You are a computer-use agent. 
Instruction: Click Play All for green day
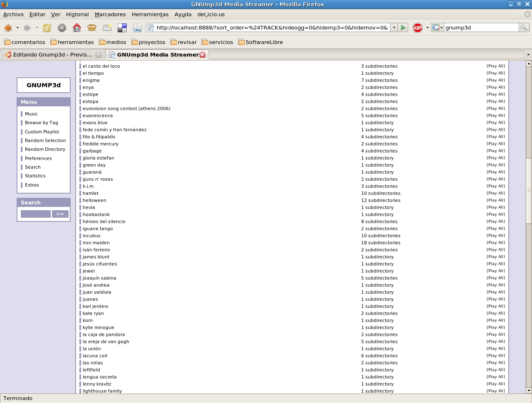pos(495,165)
